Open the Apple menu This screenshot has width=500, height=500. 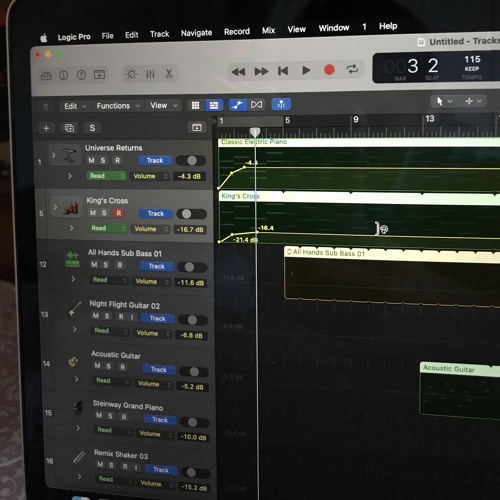(x=44, y=38)
